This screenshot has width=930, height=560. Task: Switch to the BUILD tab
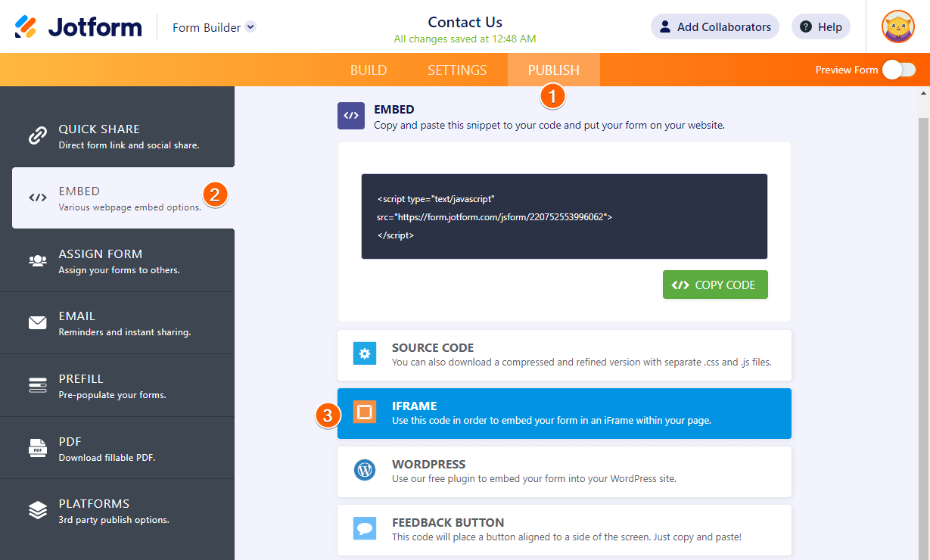point(369,70)
